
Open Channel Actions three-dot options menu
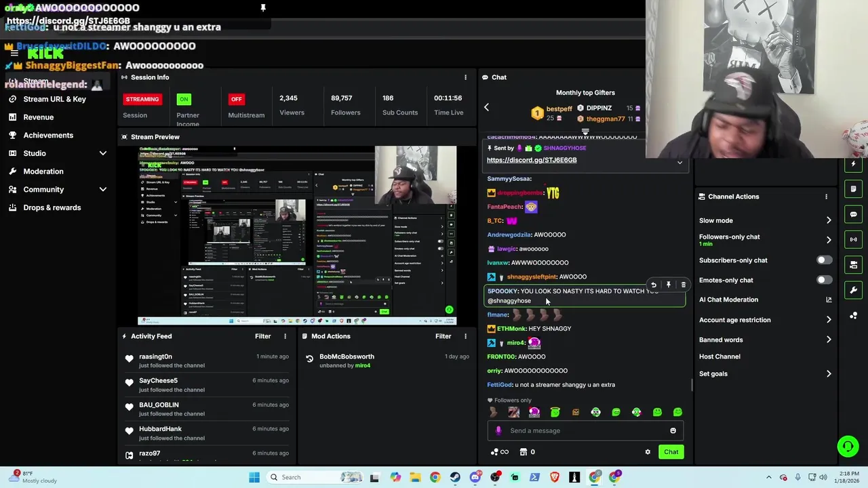pos(826,197)
